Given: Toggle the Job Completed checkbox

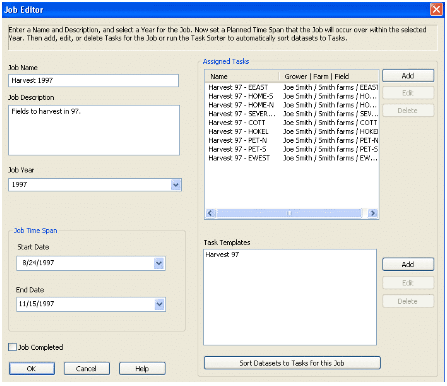Looking at the screenshot, I should coord(12,347).
